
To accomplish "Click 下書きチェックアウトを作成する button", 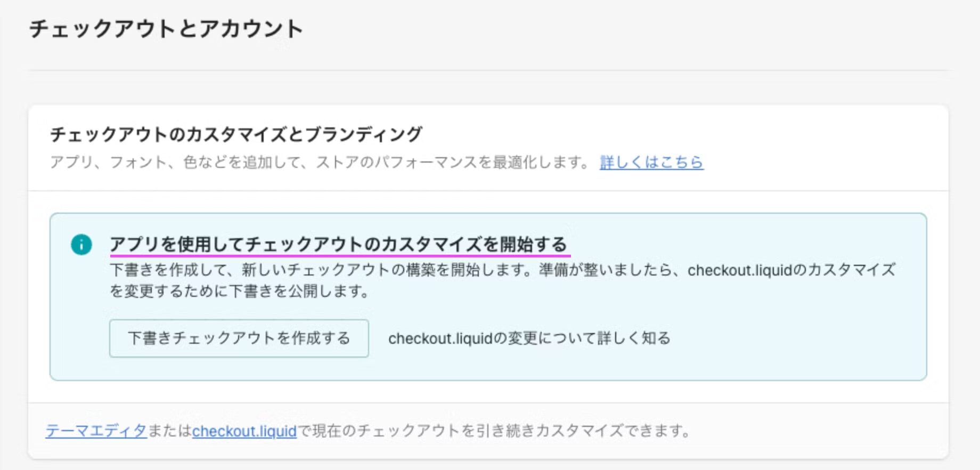I will 239,338.
